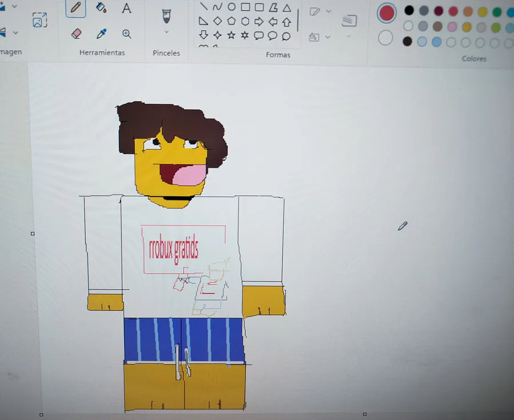The image size is (514, 420).
Task: Pick the green color swatch
Action: point(497,12)
